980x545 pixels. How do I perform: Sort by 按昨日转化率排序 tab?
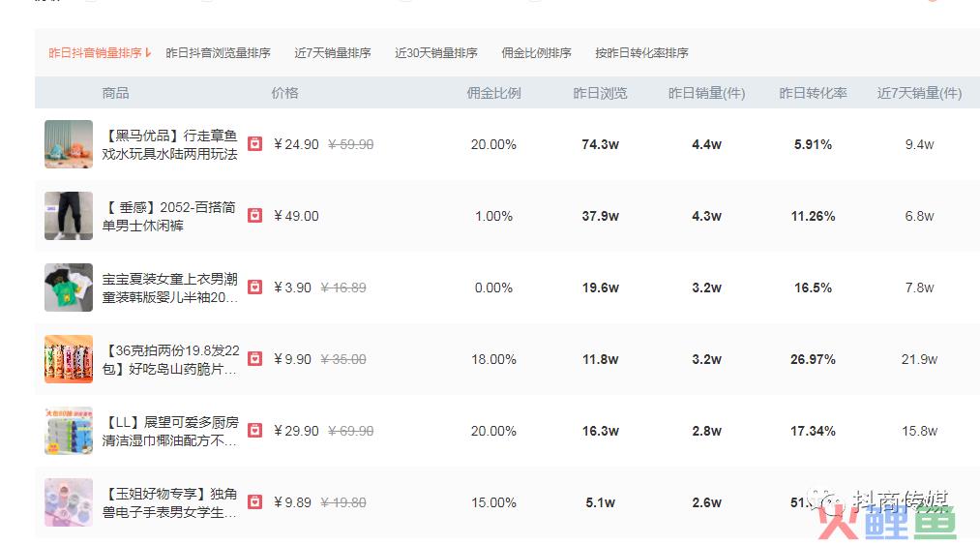tap(641, 53)
